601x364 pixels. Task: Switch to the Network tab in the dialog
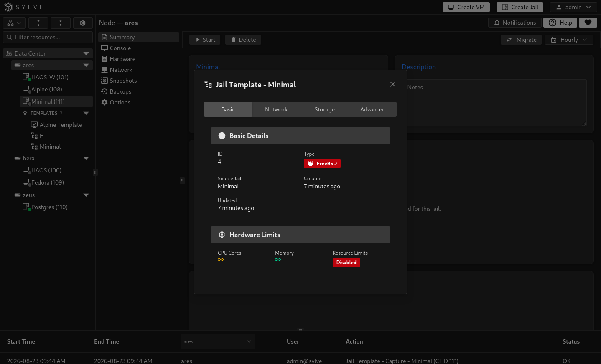(276, 109)
